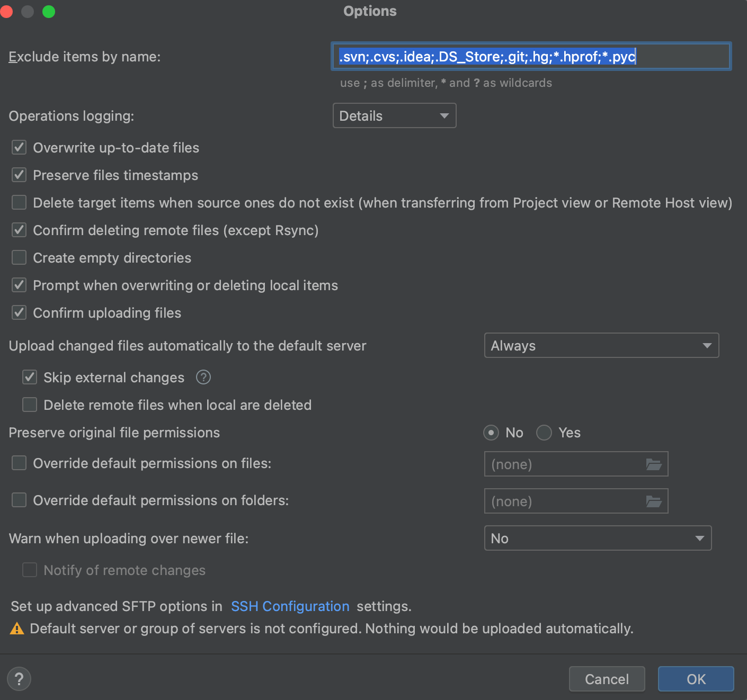This screenshot has width=747, height=700.
Task: Disable Preserve files timestamps
Action: tap(20, 175)
